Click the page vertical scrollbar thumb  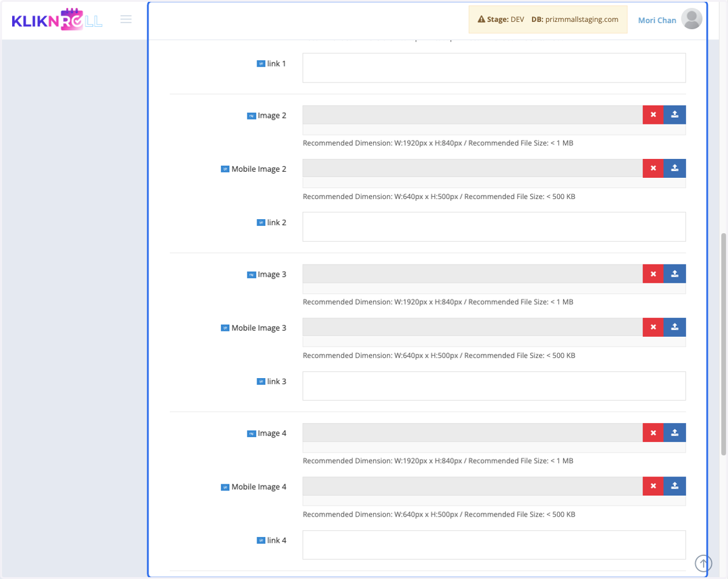click(x=723, y=344)
